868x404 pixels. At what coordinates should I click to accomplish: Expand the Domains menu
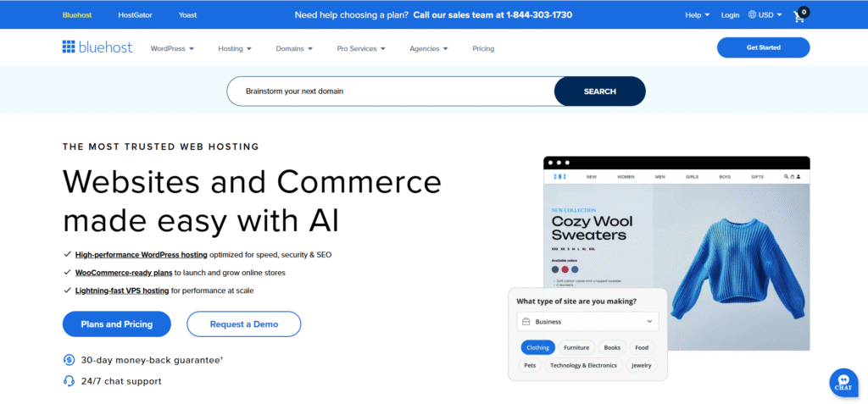point(294,49)
